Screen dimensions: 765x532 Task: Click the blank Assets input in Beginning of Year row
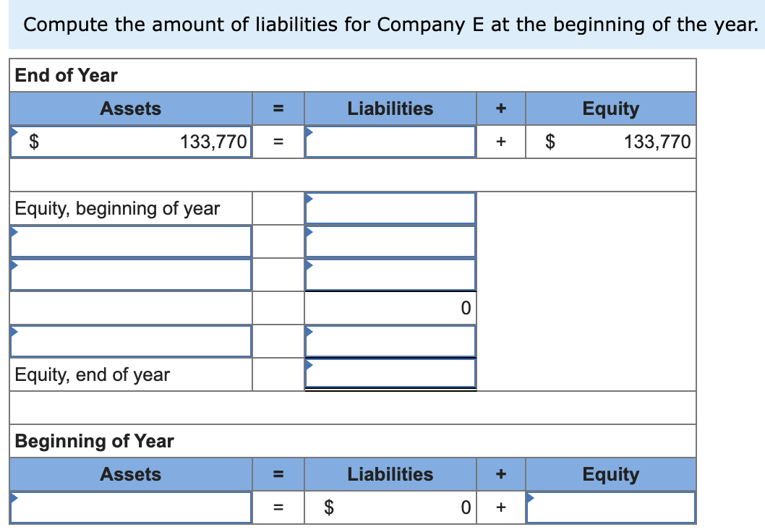(130, 507)
